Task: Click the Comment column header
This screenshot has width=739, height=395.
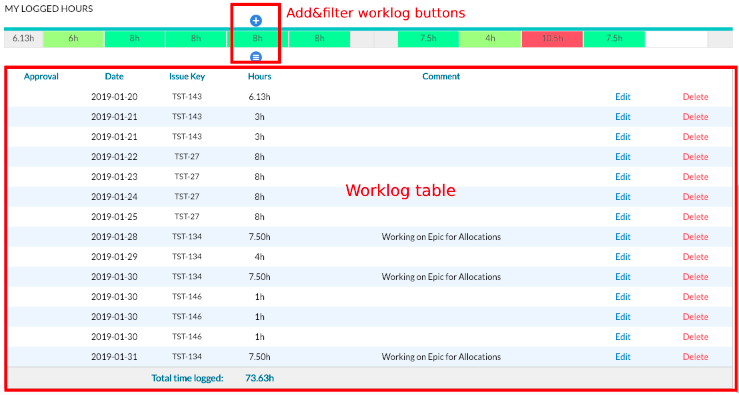Action: click(441, 76)
